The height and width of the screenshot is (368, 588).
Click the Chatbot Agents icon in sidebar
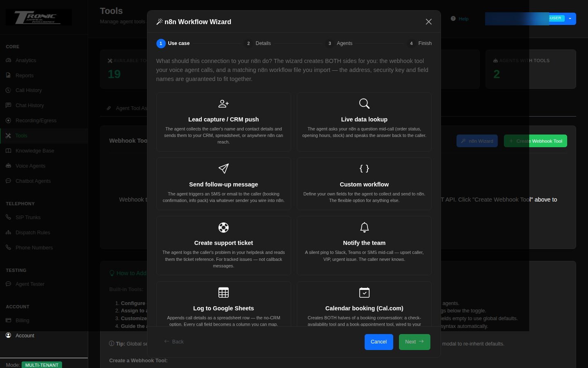9,181
